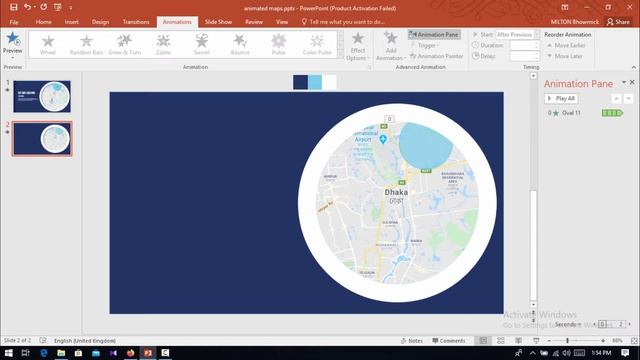Click Move Earlier in Reorder Animation

click(566, 45)
